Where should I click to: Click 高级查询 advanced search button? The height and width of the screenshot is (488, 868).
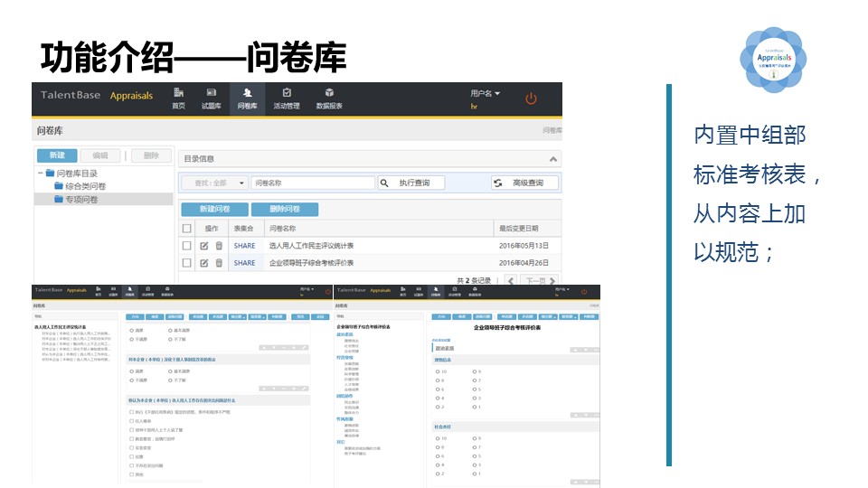click(x=524, y=183)
